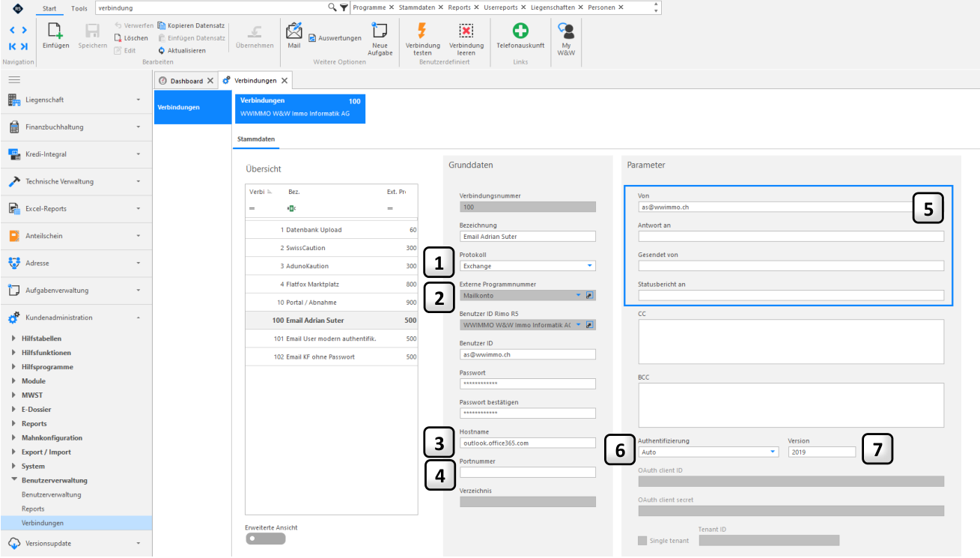Click Kopieren Datensatz
Image resolution: width=980 pixels, height=558 pixels.
pyautogui.click(x=191, y=25)
